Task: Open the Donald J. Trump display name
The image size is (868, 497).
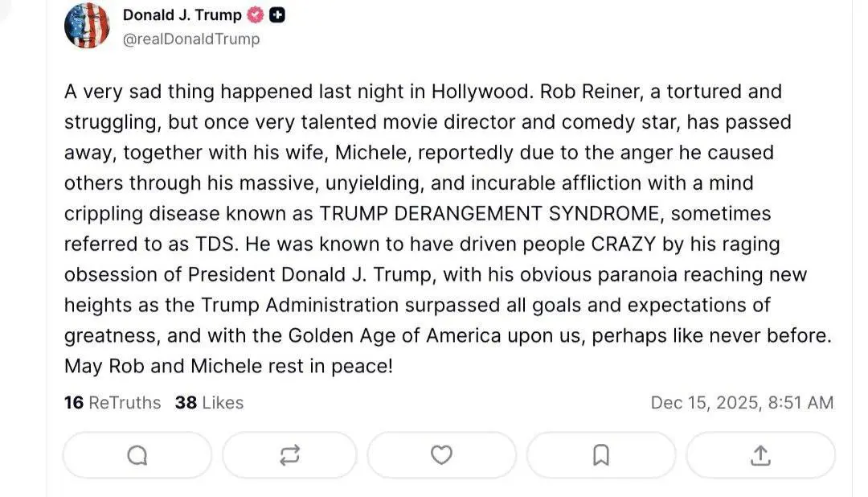Action: 182,15
